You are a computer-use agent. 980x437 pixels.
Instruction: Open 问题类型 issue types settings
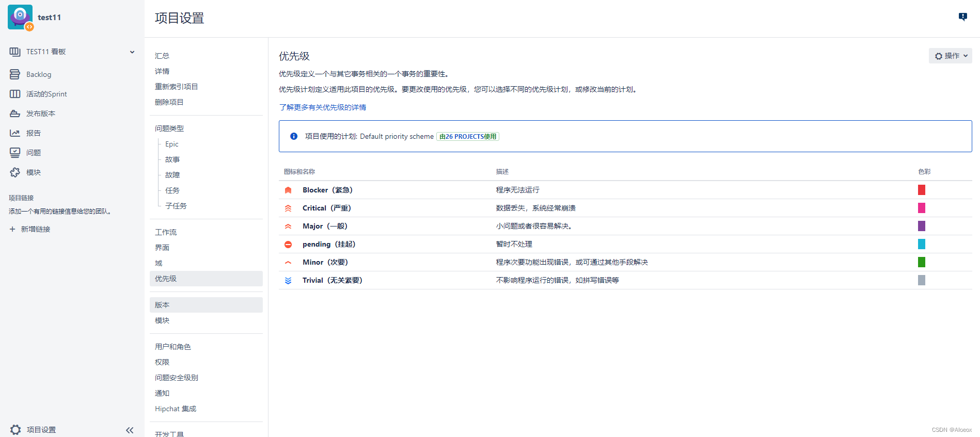(169, 128)
